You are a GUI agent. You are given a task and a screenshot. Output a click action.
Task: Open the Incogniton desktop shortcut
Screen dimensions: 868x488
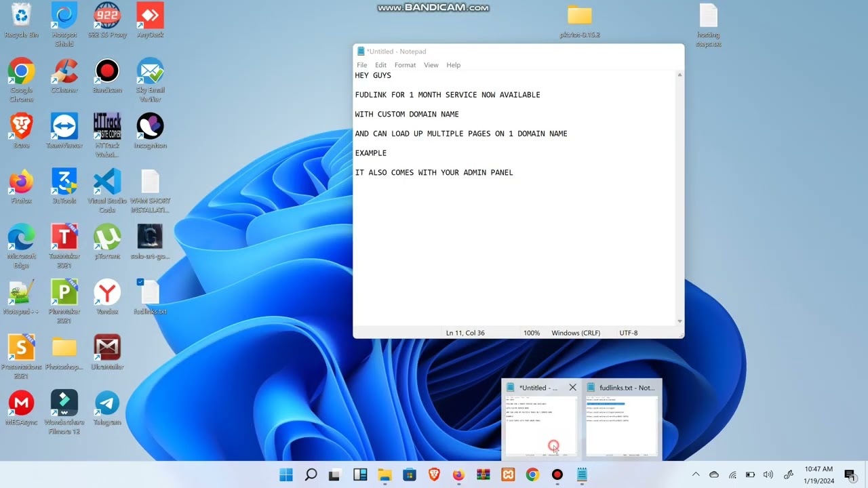point(150,131)
